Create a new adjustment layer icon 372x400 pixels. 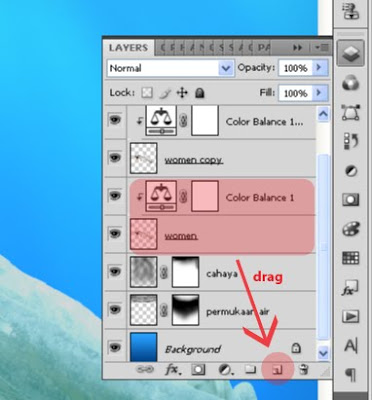pos(225,370)
